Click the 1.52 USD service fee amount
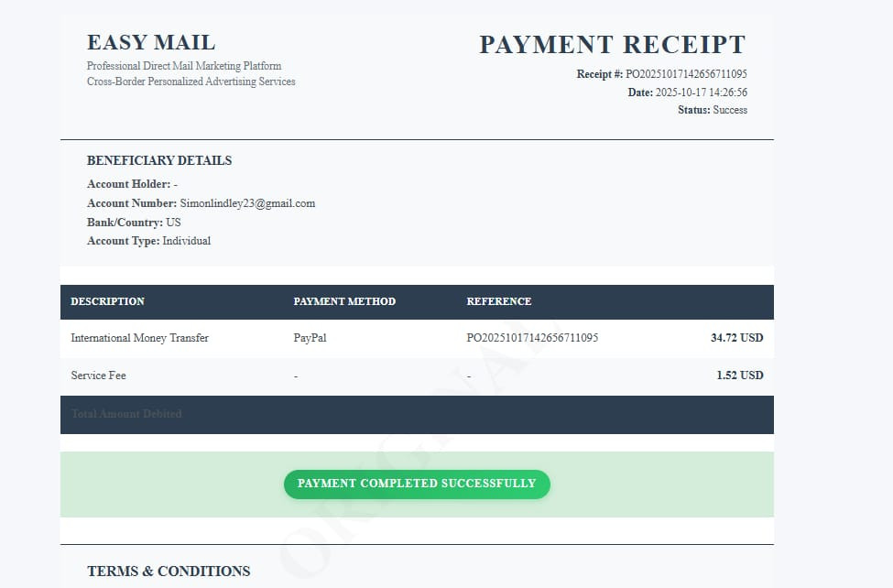Image resolution: width=893 pixels, height=588 pixels. pyautogui.click(x=740, y=376)
